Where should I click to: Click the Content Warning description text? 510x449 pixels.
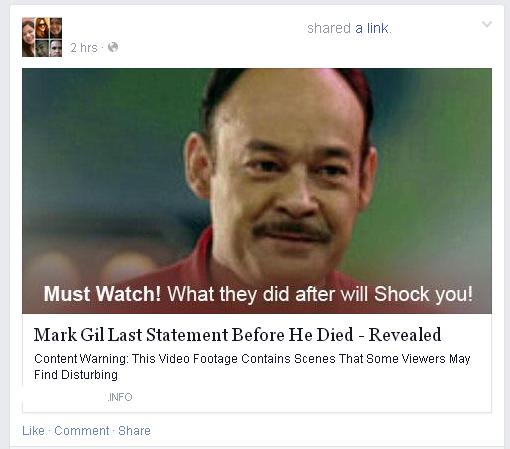coord(252,367)
